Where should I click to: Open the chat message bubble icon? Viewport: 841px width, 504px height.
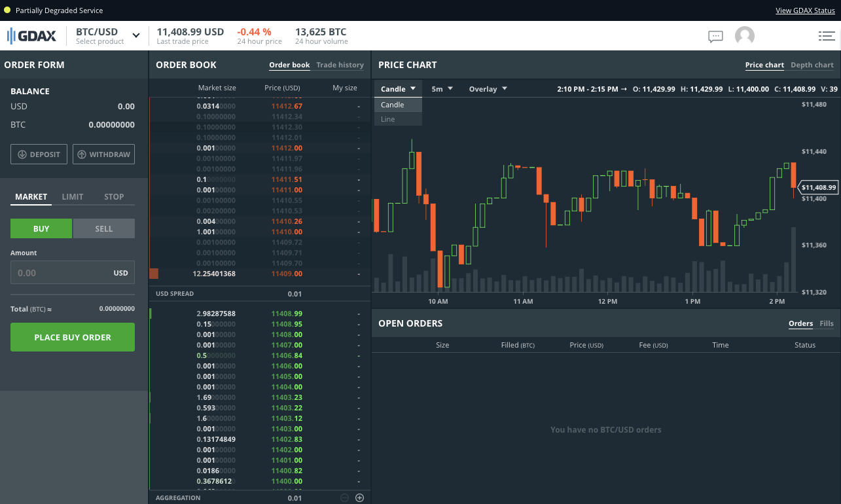tap(715, 37)
